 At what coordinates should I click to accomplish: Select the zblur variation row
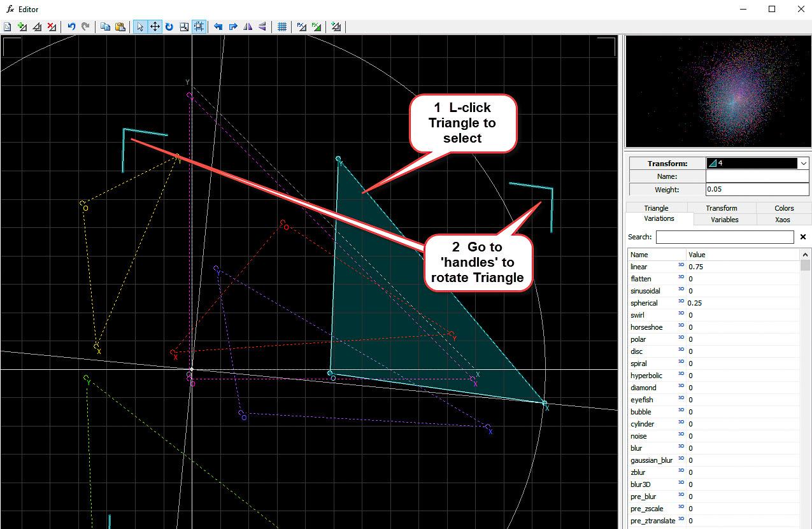[713, 472]
